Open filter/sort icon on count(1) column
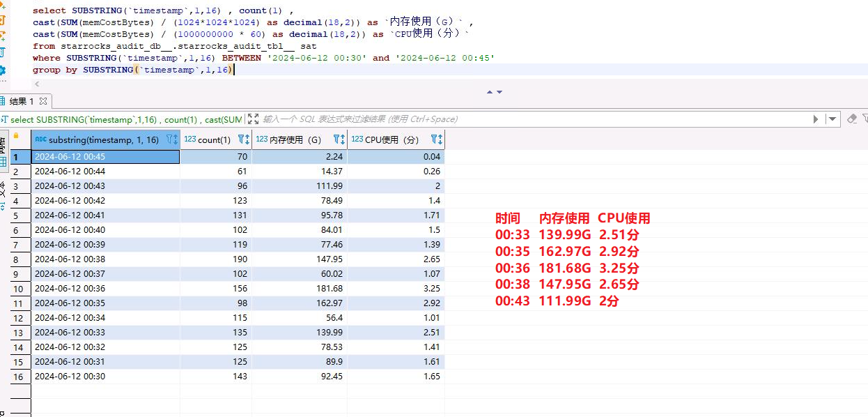Screen dimensions: 868x417 click(243, 139)
